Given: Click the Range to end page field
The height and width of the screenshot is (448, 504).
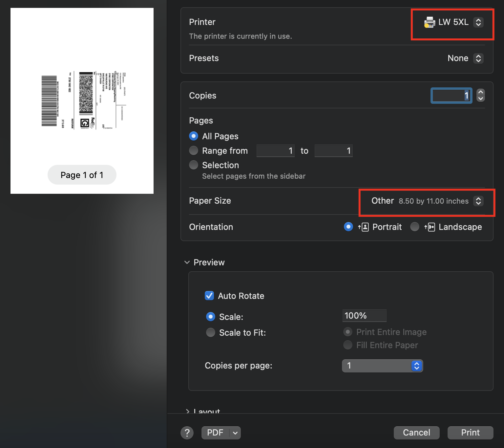Looking at the screenshot, I should pyautogui.click(x=334, y=151).
